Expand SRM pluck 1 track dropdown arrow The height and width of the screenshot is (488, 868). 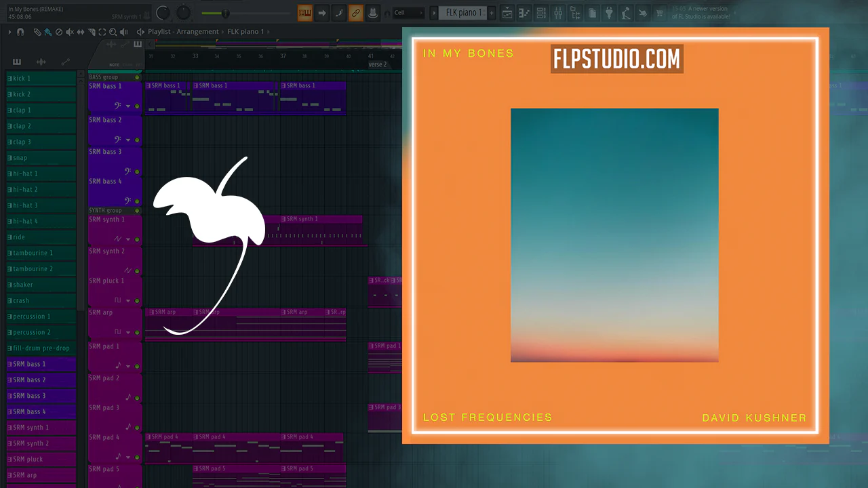(x=128, y=300)
